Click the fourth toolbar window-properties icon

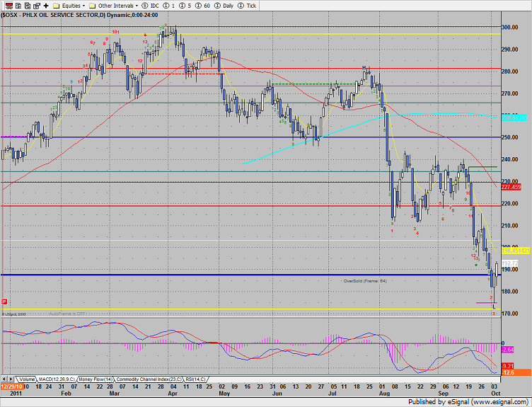[x=37, y=6]
